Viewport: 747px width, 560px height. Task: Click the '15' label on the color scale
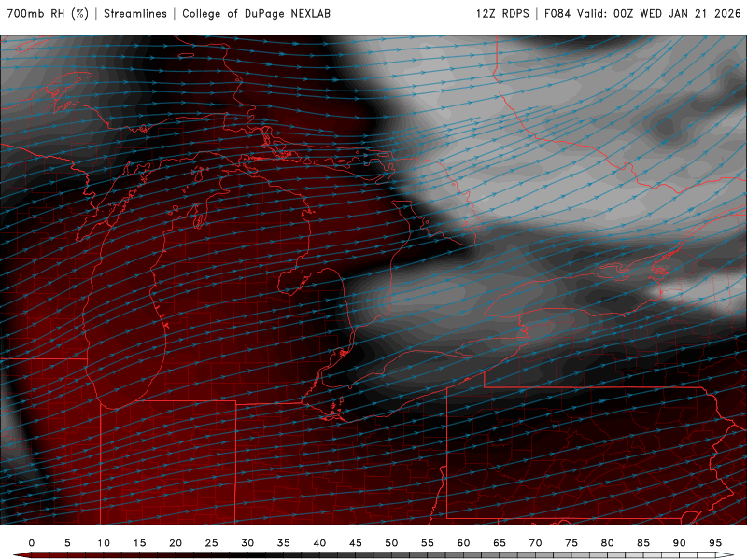coord(139,543)
